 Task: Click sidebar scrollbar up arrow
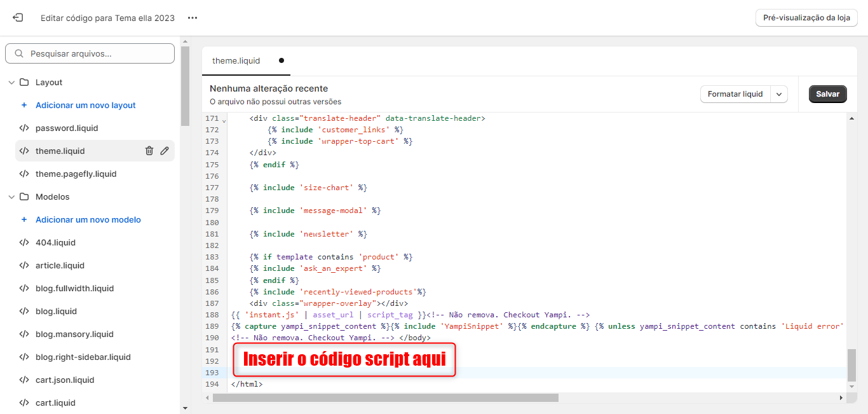click(185, 41)
